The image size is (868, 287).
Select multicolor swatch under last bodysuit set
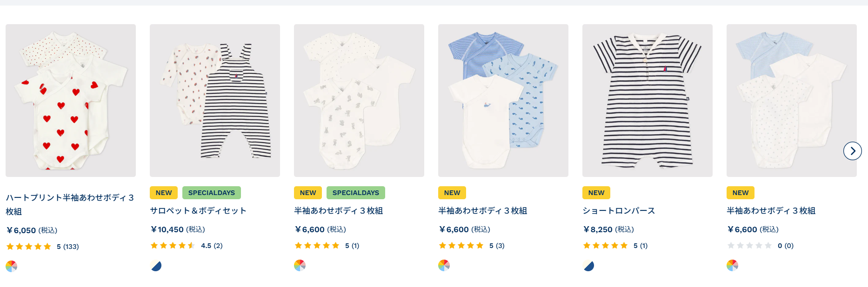click(733, 265)
